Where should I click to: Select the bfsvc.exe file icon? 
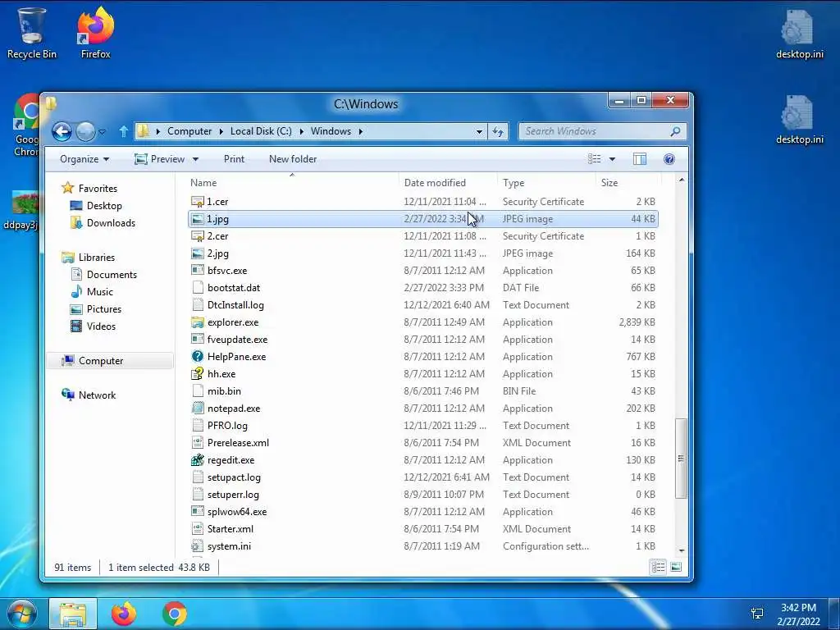(x=198, y=271)
